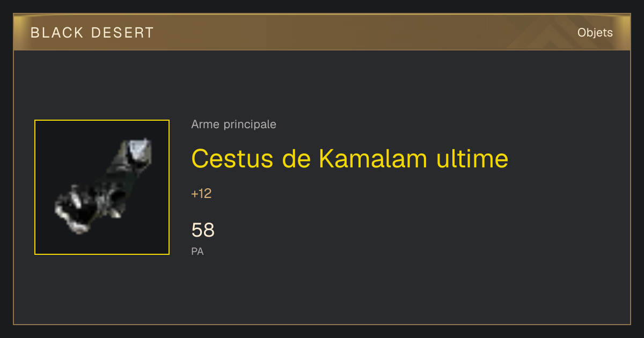Click the word BLACK in the header
Screen dimensions: 644x338
[57, 33]
